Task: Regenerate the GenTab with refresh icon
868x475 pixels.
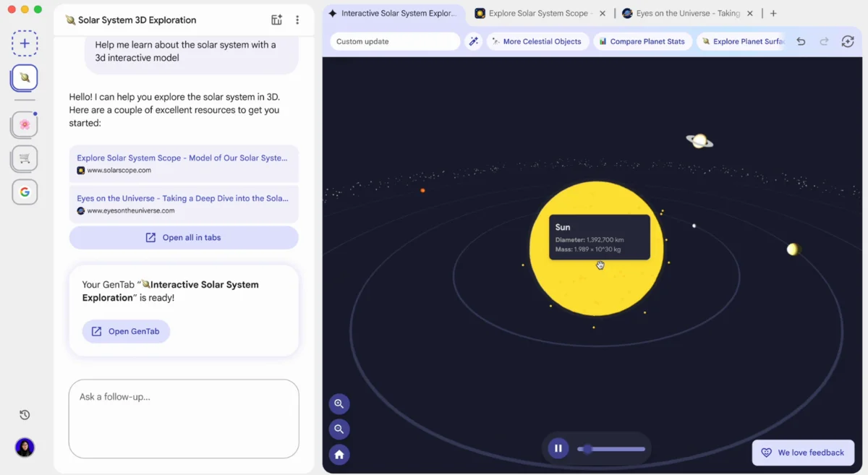Action: click(x=847, y=41)
